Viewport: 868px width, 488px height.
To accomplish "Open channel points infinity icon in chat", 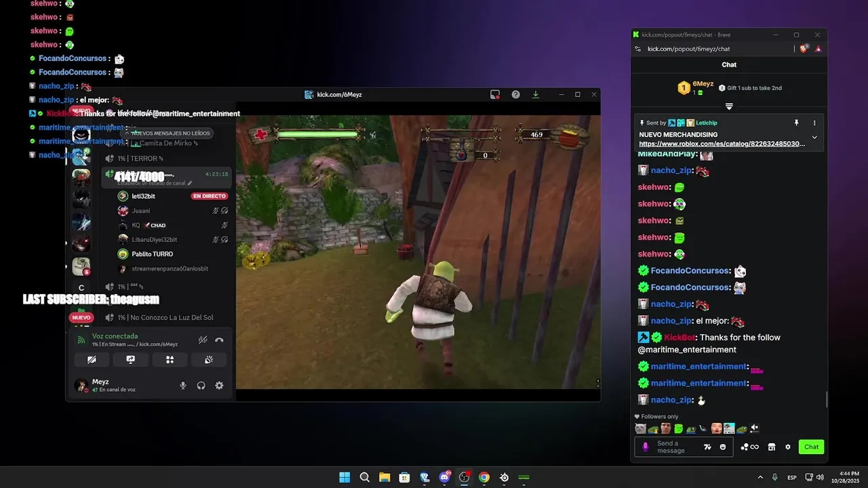I will [x=749, y=447].
